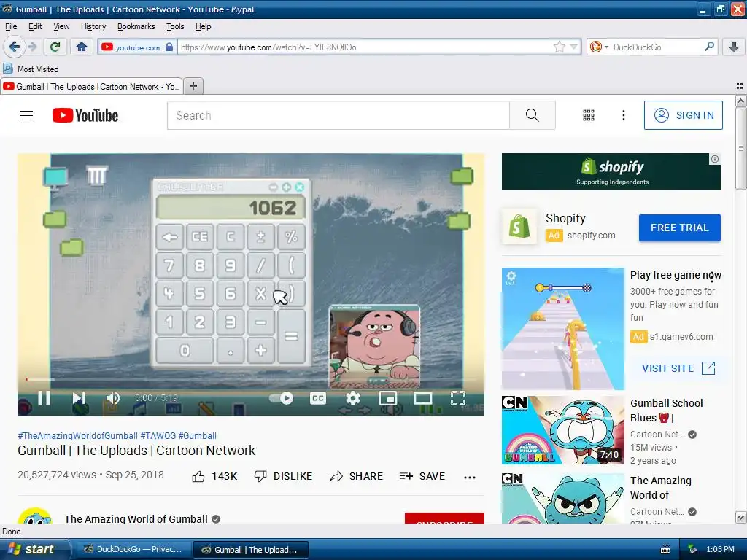
Task: Mute the video volume speaker
Action: tap(113, 398)
